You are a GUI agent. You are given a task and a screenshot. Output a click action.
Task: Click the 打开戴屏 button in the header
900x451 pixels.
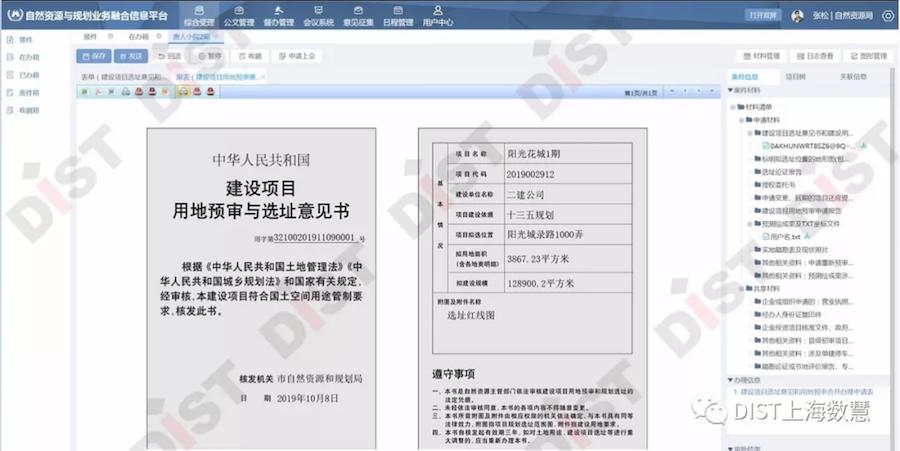(x=763, y=15)
